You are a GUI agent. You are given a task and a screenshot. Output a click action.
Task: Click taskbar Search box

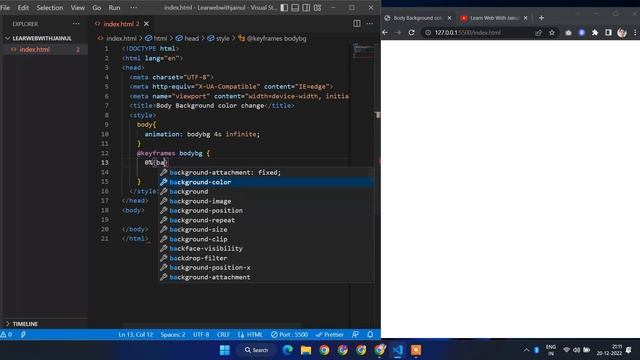[x=256, y=350]
